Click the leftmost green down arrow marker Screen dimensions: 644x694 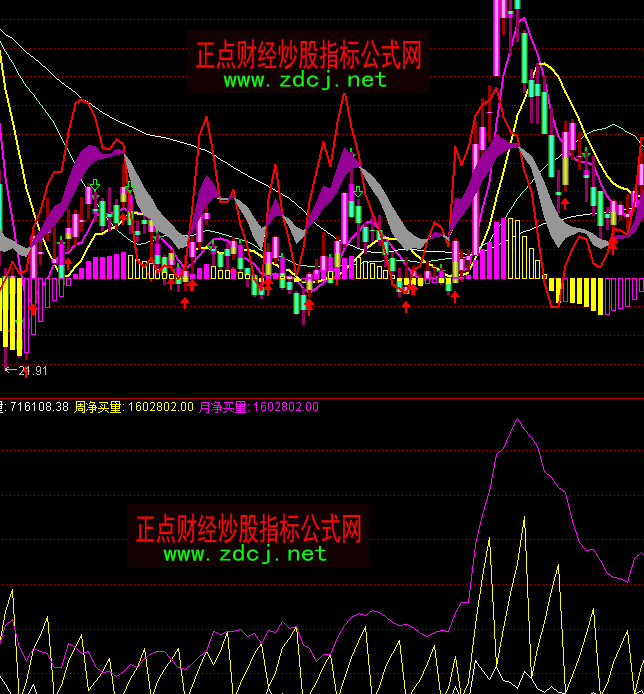pyautogui.click(x=94, y=184)
